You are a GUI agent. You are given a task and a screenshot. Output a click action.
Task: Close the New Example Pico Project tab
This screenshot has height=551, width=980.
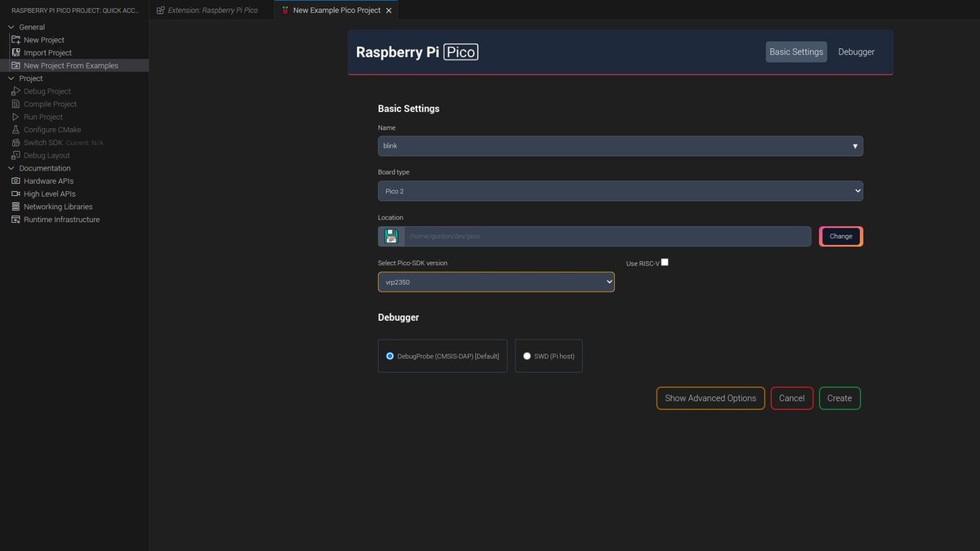click(389, 11)
